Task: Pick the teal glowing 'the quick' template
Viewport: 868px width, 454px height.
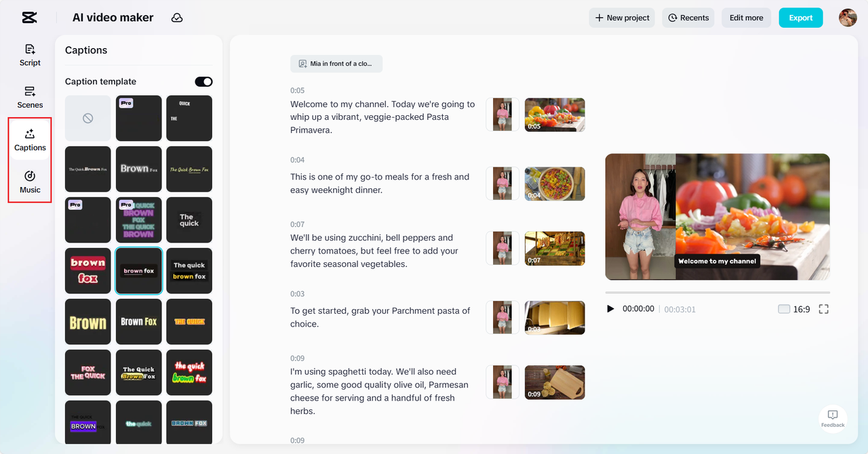Action: coord(139,422)
